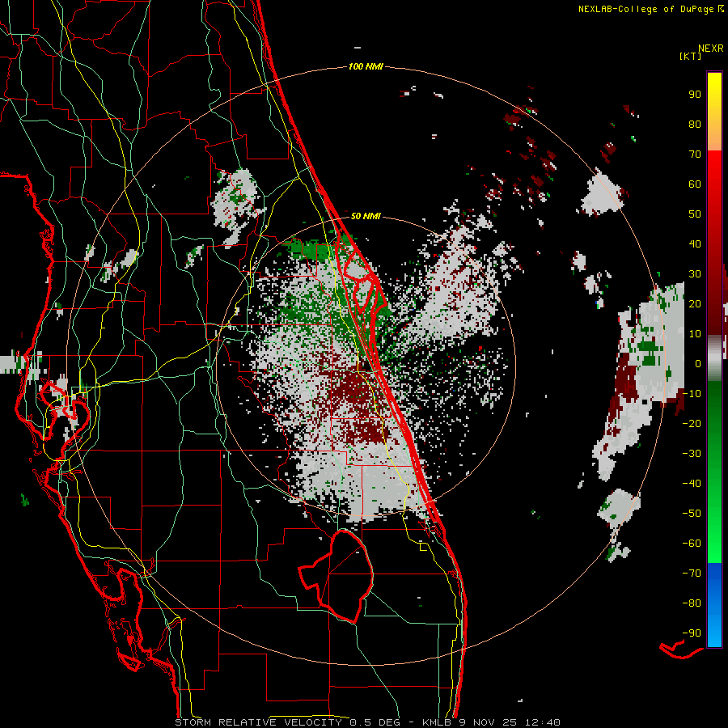
Task: Select the -90 knot scale label
Action: [692, 633]
